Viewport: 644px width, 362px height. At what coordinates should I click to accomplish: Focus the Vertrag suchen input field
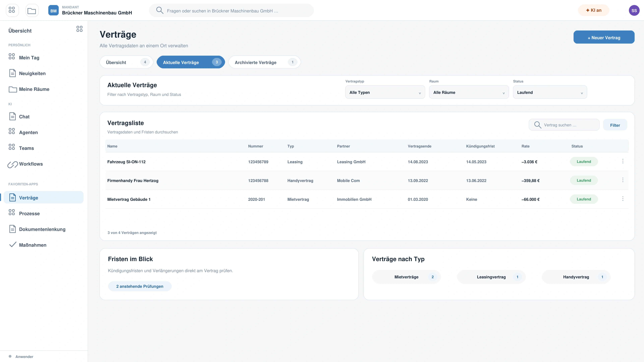coord(564,125)
